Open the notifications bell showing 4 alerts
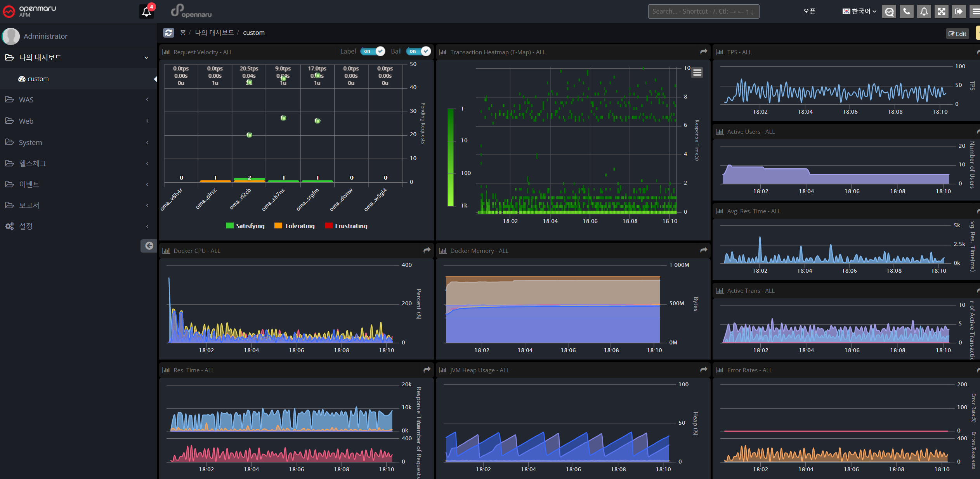The width and height of the screenshot is (980, 479). [x=146, y=11]
